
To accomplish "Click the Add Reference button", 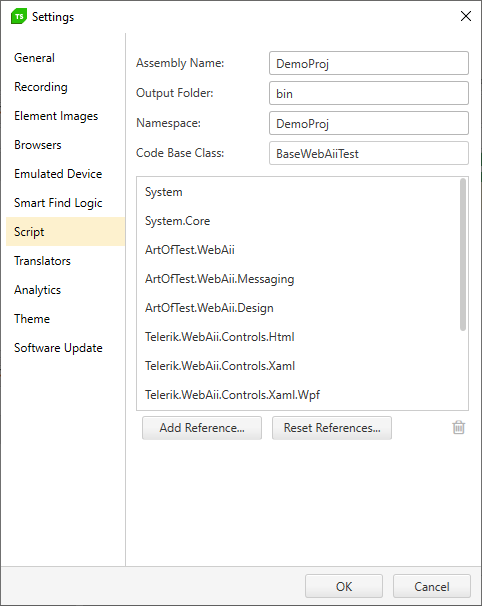I will [202, 428].
